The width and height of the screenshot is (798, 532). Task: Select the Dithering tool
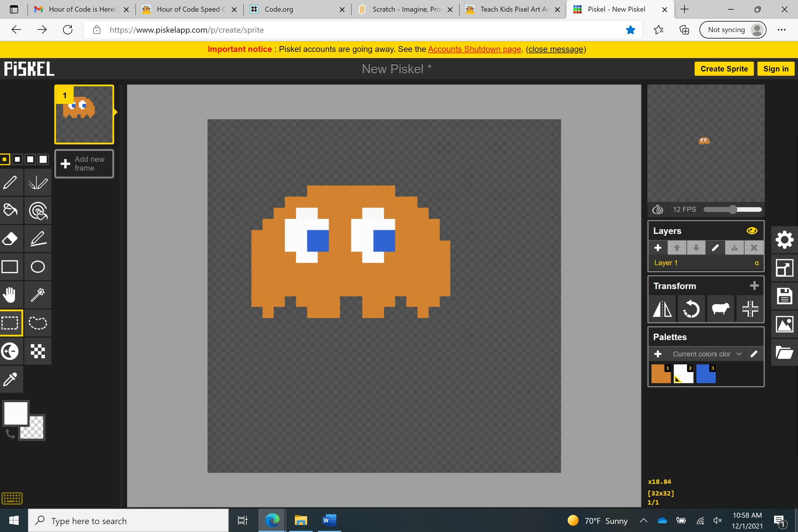coord(38,351)
